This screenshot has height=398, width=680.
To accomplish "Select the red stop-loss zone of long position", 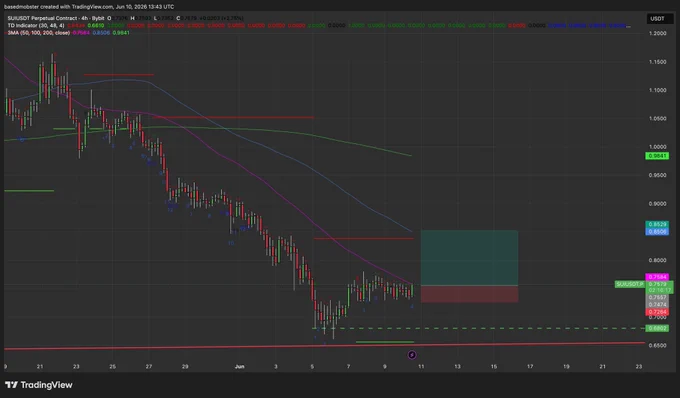I will tap(469, 294).
